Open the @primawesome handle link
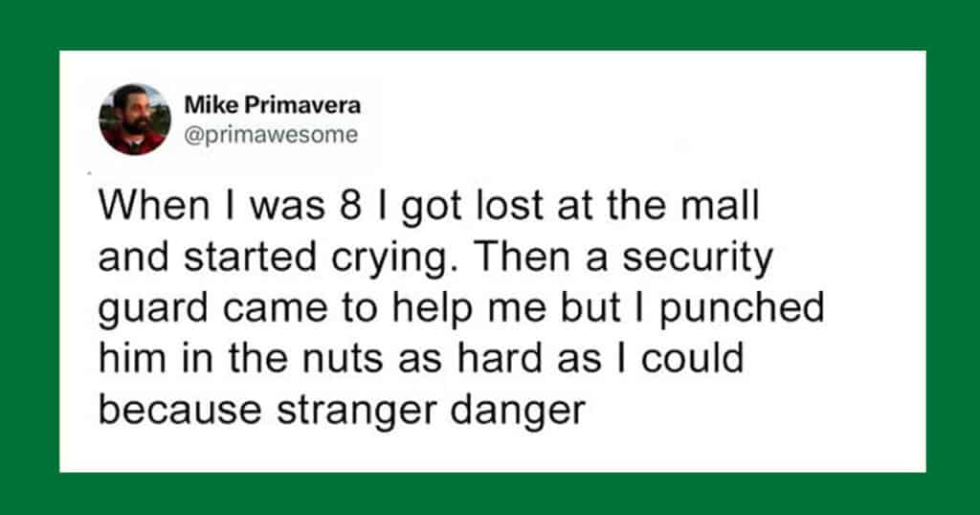Viewport: 980px width, 515px height. click(x=271, y=134)
